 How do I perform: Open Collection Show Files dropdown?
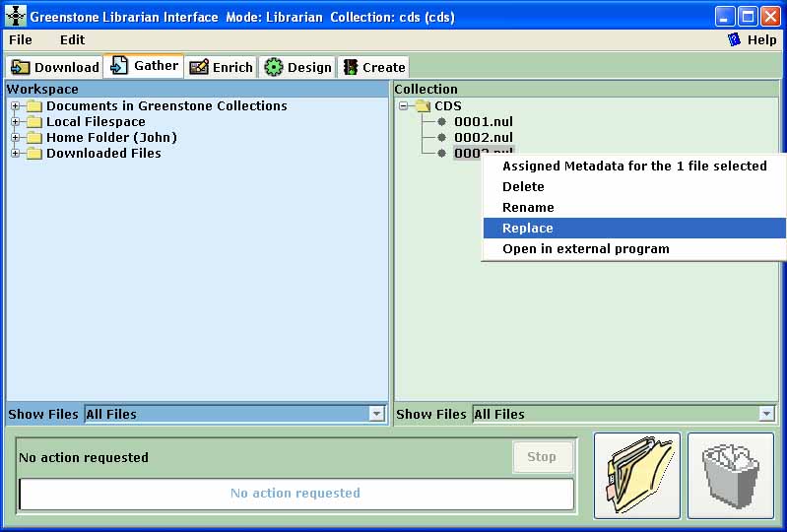[x=766, y=415]
